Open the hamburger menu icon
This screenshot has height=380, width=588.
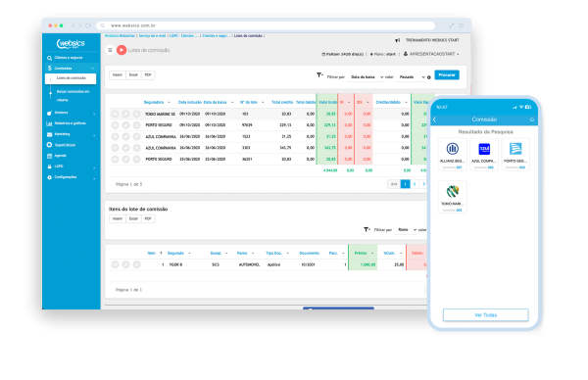pyautogui.click(x=110, y=50)
